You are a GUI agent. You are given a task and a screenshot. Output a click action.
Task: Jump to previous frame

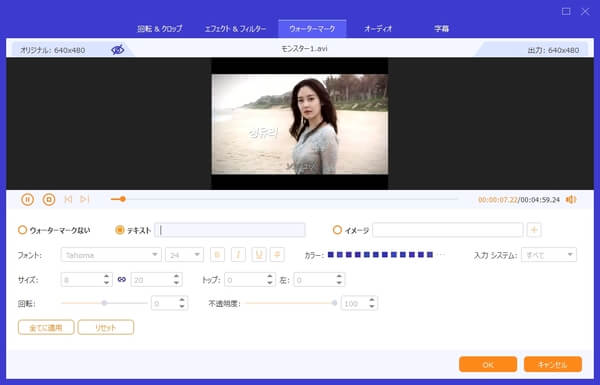tap(68, 199)
